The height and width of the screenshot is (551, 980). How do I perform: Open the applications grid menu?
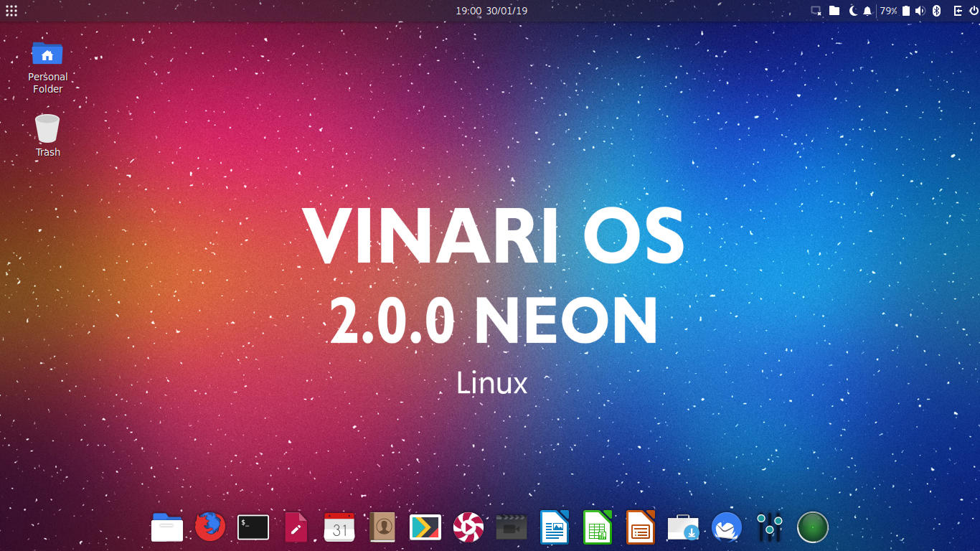11,11
